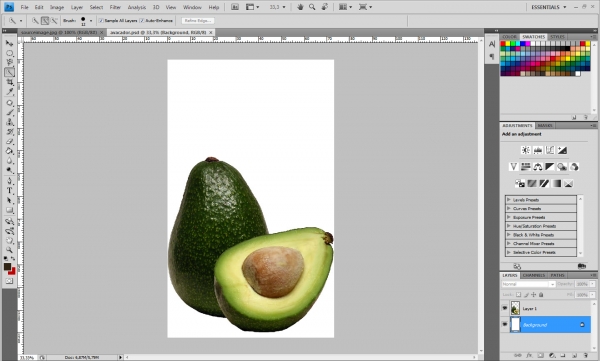
Task: Select the Rectangle shape tool
Action: 9,210
